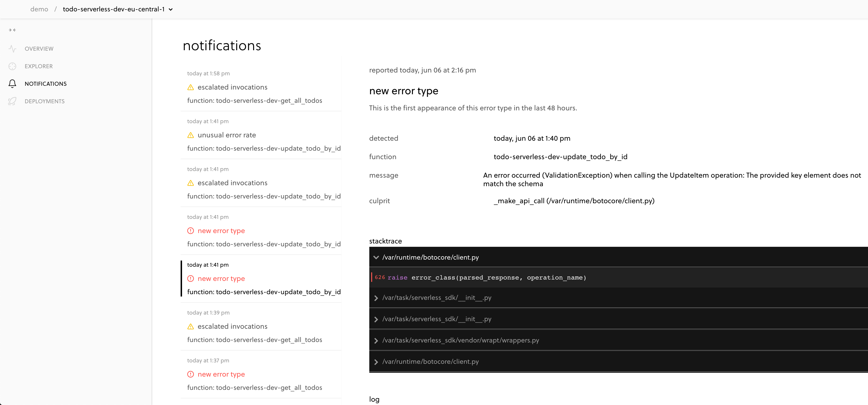Collapse the top /var/runtime/botocore/client.py stack frame
The width and height of the screenshot is (868, 405).
pyautogui.click(x=376, y=257)
